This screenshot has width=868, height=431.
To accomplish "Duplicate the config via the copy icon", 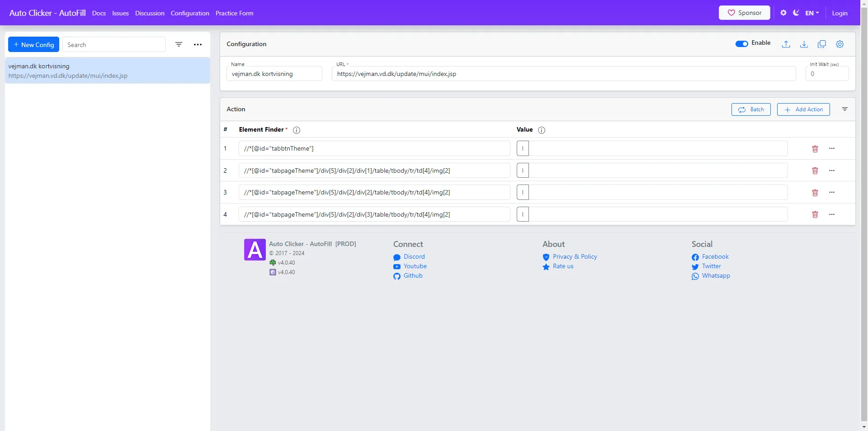I will tap(822, 44).
